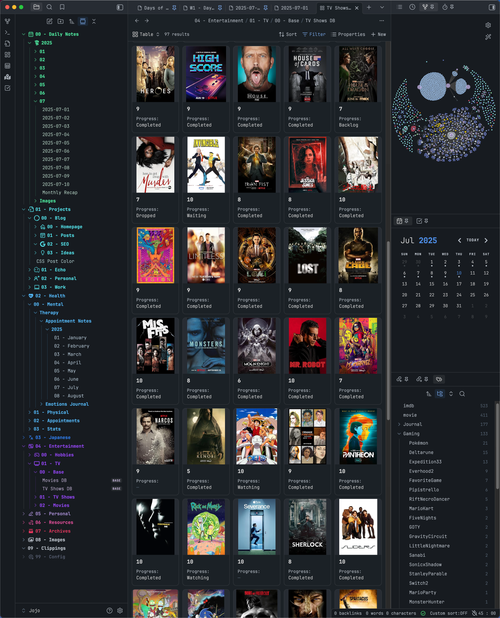Create a new note via the file explorer icon

(49, 21)
